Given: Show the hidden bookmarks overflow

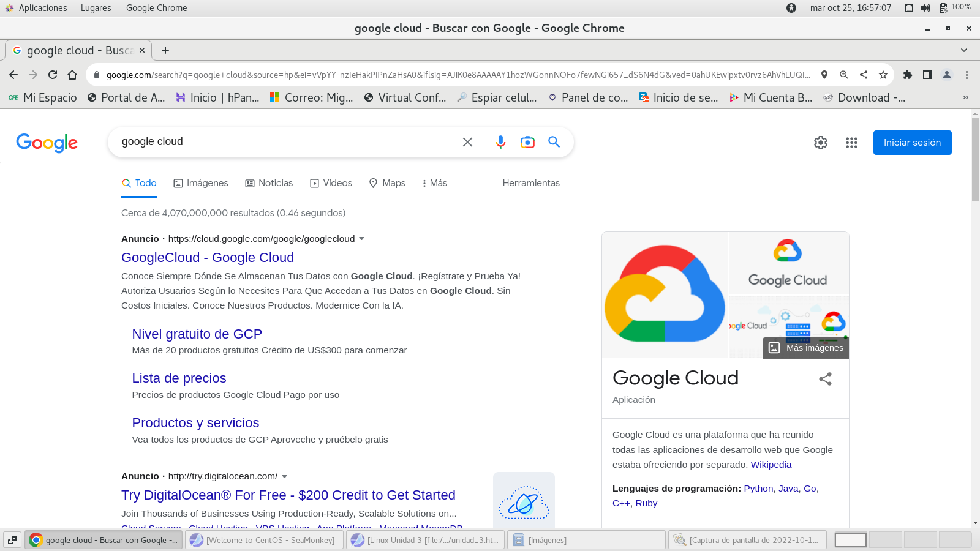Looking at the screenshot, I should 966,97.
